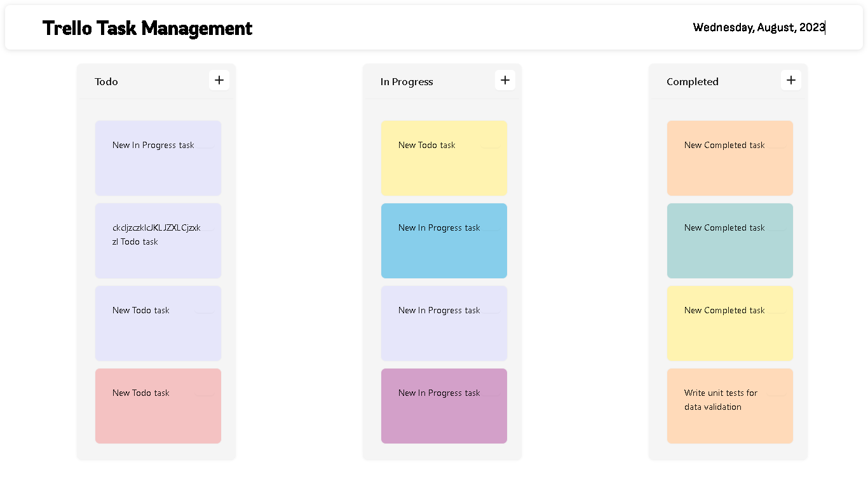
Task: Add a new task to the Todo column
Action: [x=219, y=80]
